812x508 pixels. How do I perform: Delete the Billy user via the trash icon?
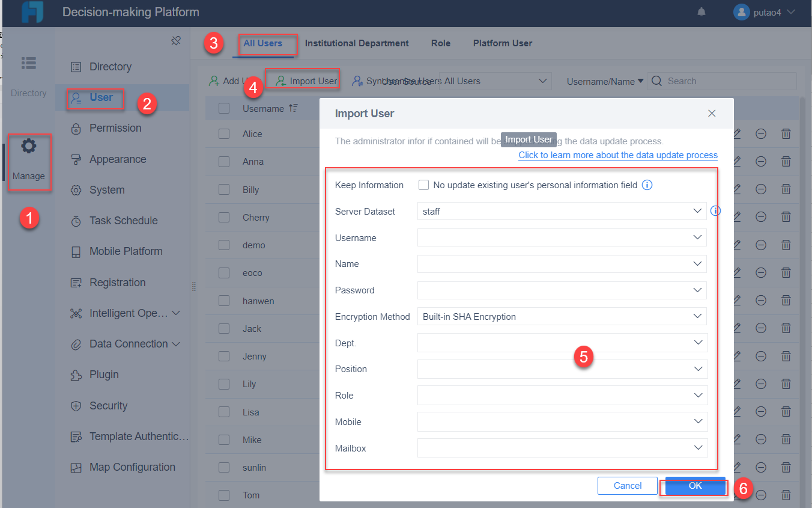pos(786,189)
